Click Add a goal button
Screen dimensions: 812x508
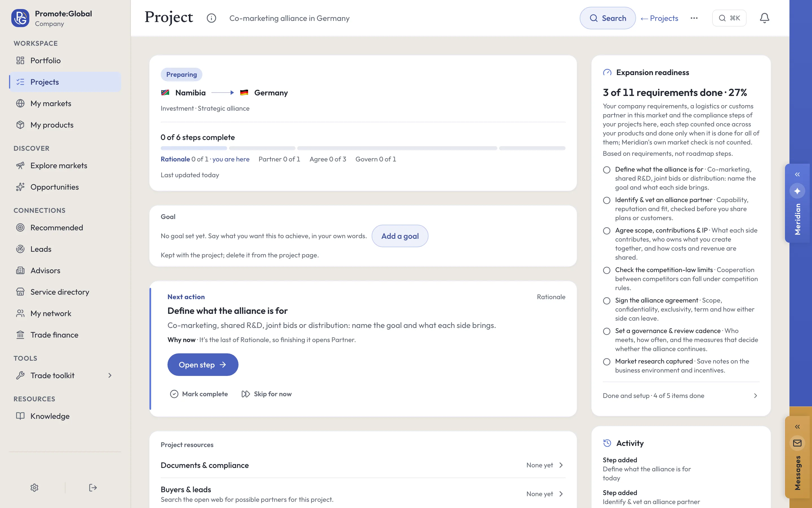(400, 236)
